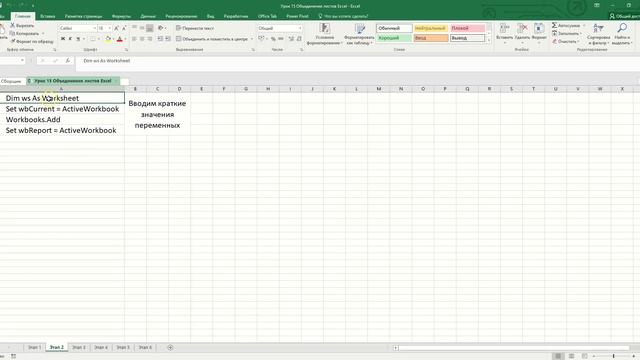The height and width of the screenshot is (360, 640).
Task: Apply the percent style
Action: point(273,39)
